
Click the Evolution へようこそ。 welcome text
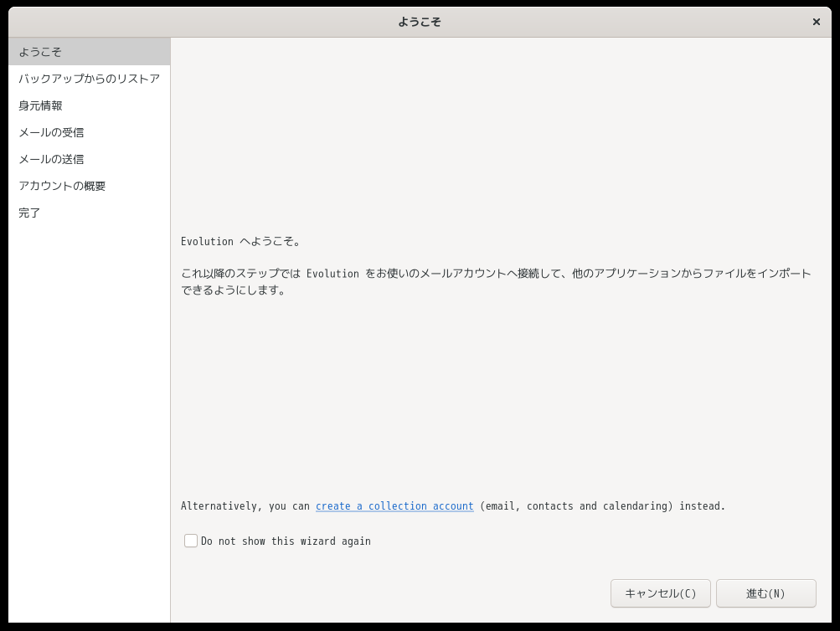(x=240, y=241)
